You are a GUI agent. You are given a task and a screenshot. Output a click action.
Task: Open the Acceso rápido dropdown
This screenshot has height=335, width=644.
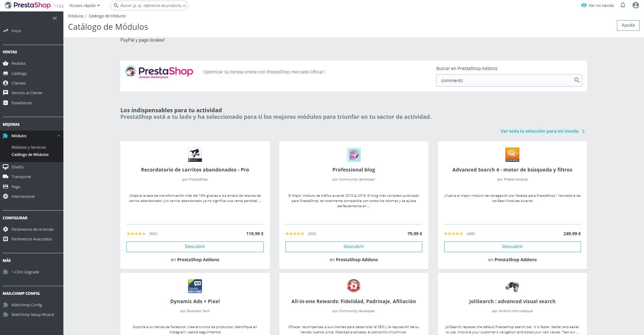tap(85, 6)
